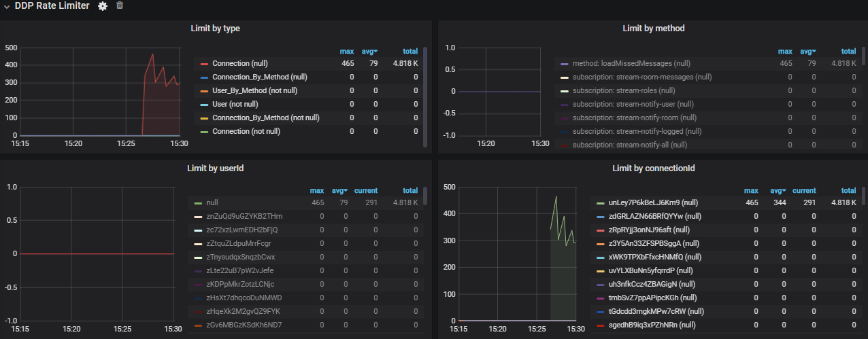The width and height of the screenshot is (868, 339).
Task: Sort Limit by connectionId legend by current
Action: pos(804,190)
